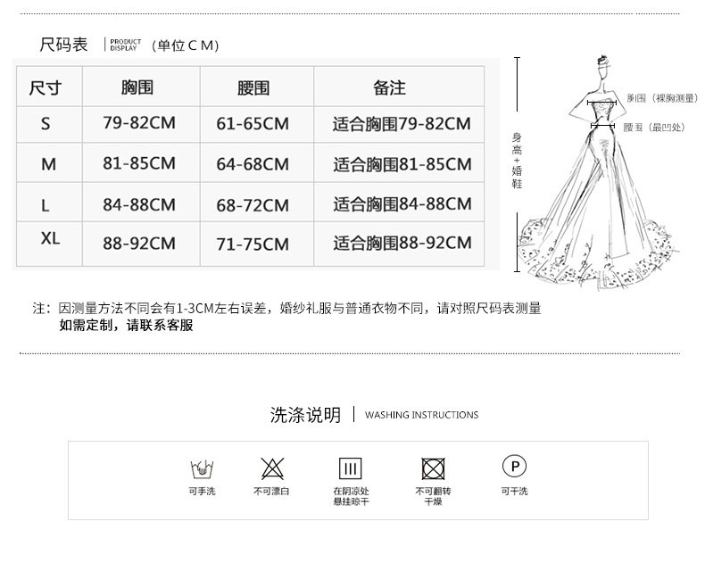Viewport: 705px width, 588px height.
Task: Select the M size row label
Action: [x=48, y=164]
